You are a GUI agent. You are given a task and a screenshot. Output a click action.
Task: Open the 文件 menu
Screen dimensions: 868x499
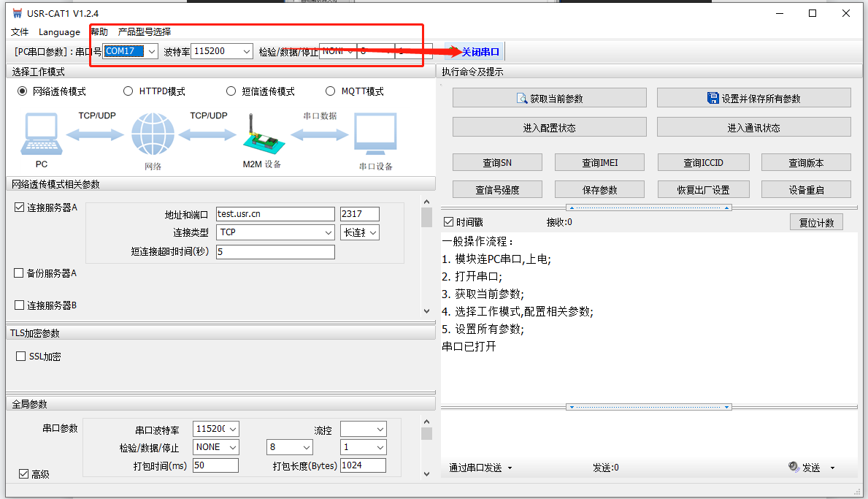(x=20, y=32)
